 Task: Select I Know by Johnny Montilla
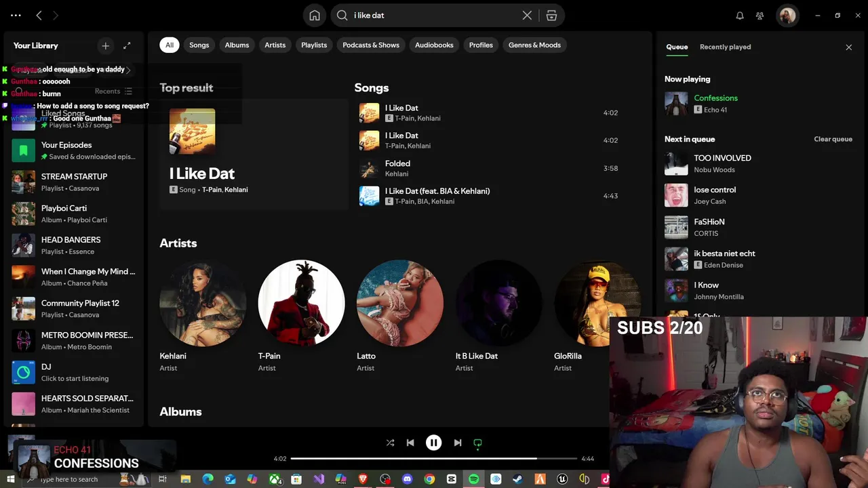click(759, 291)
